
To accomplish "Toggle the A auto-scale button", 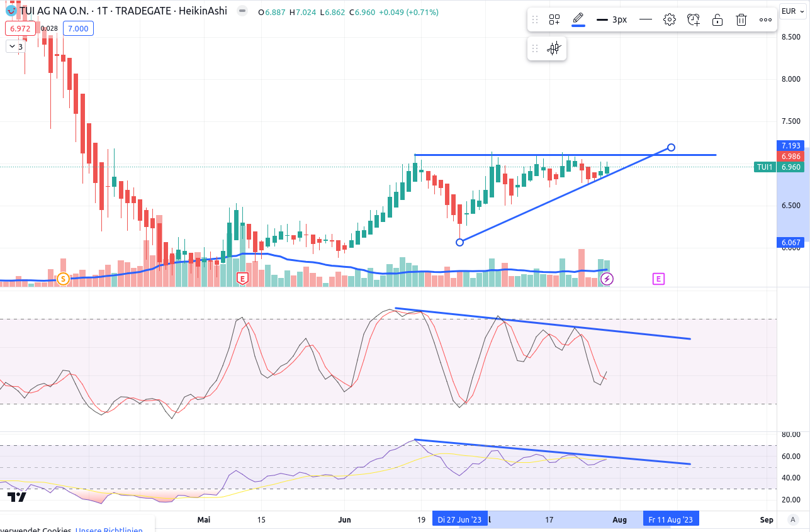I will click(794, 520).
